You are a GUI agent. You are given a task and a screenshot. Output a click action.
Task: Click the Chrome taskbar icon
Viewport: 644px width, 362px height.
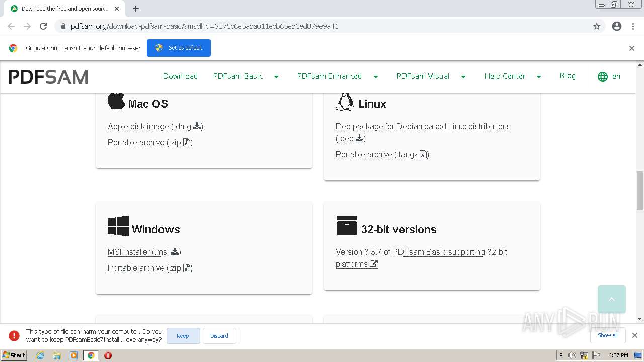(91, 355)
